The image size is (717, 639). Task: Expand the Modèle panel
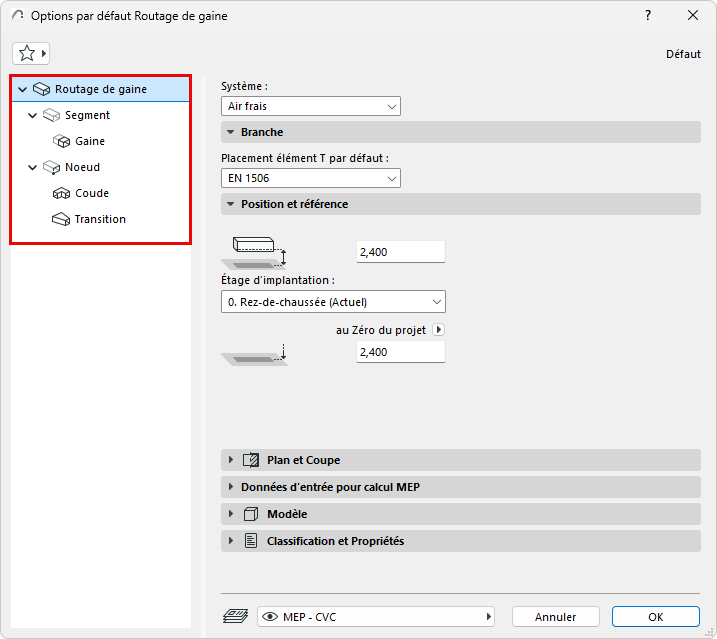pyautogui.click(x=231, y=514)
